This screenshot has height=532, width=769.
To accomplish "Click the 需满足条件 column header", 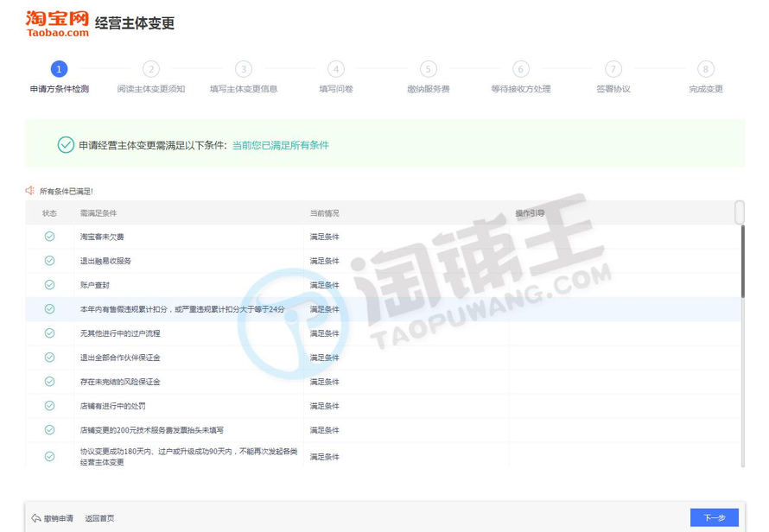I will [x=99, y=212].
